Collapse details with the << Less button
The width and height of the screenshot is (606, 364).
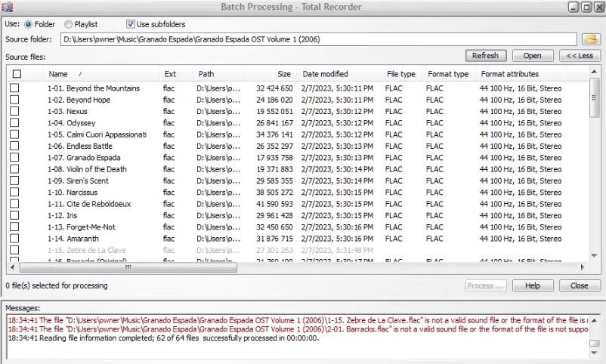click(x=580, y=56)
